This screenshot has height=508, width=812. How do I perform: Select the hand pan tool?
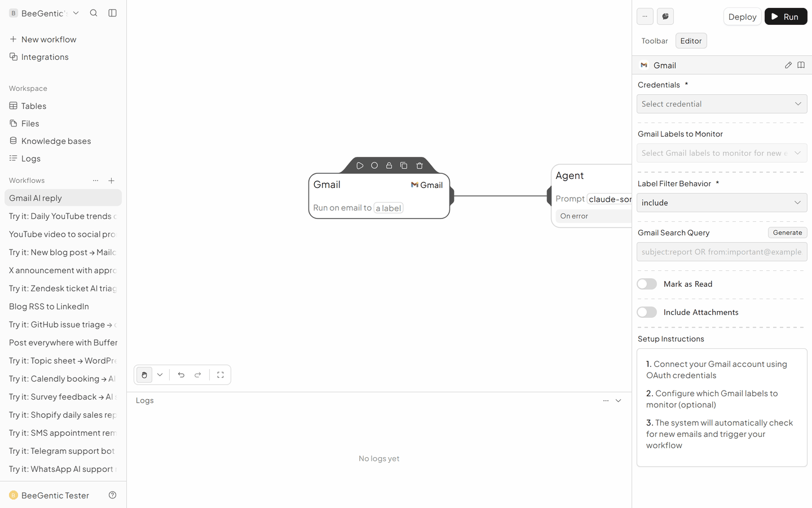pos(144,375)
